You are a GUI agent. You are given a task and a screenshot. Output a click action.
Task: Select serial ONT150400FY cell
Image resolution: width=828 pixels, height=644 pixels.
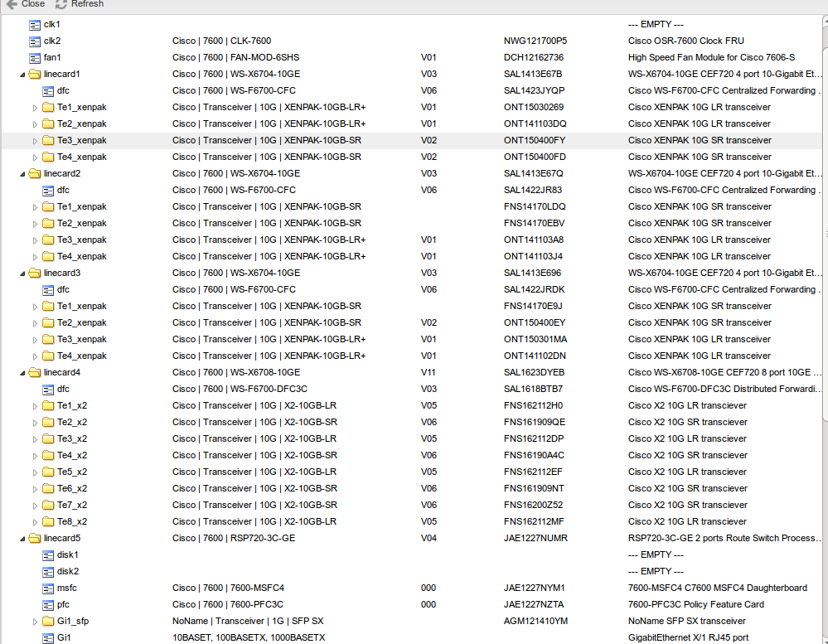[x=535, y=140]
